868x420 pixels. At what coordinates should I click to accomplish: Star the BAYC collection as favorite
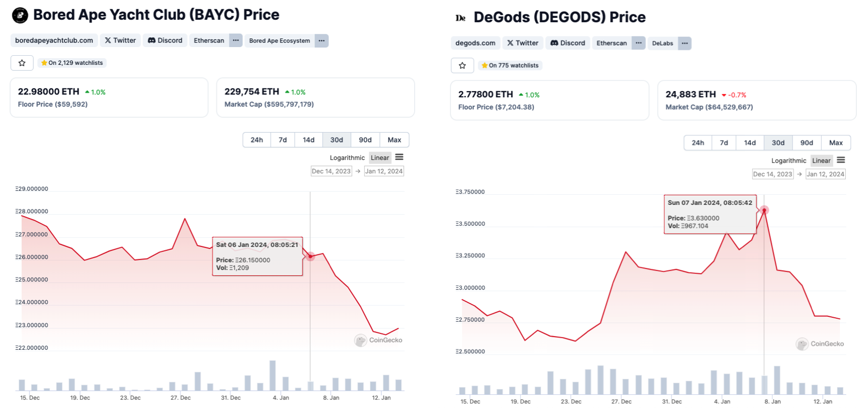22,63
